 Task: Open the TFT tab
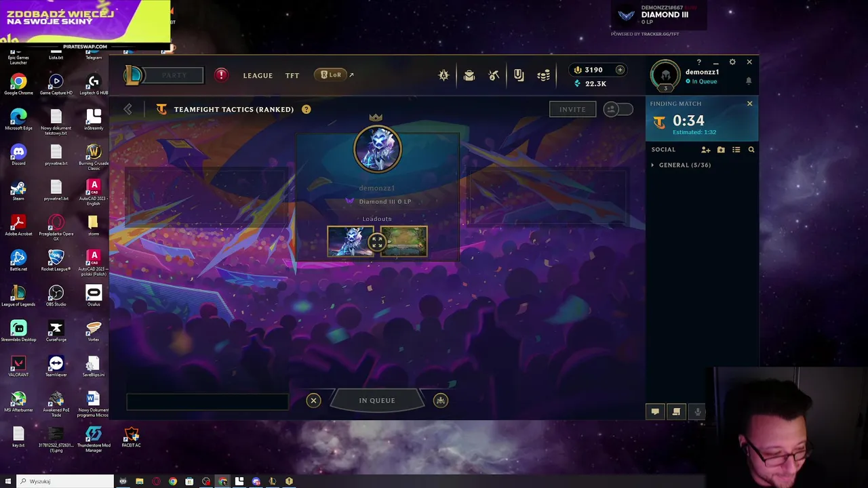pos(292,75)
